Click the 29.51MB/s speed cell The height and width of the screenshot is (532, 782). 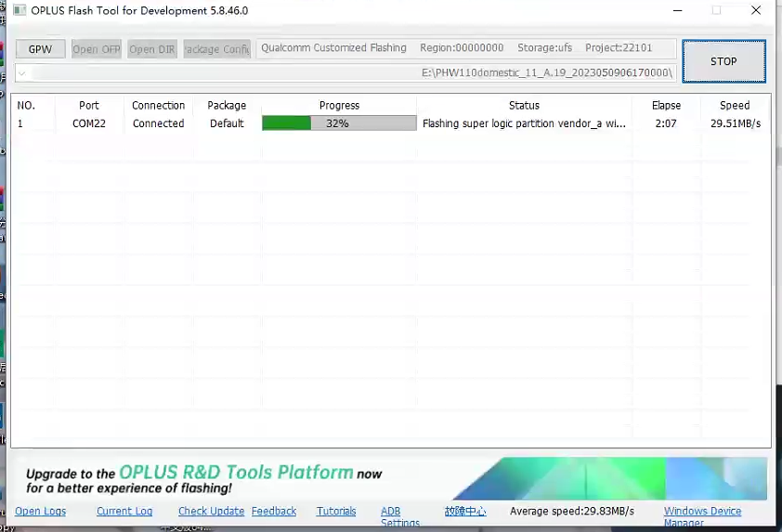coord(736,123)
